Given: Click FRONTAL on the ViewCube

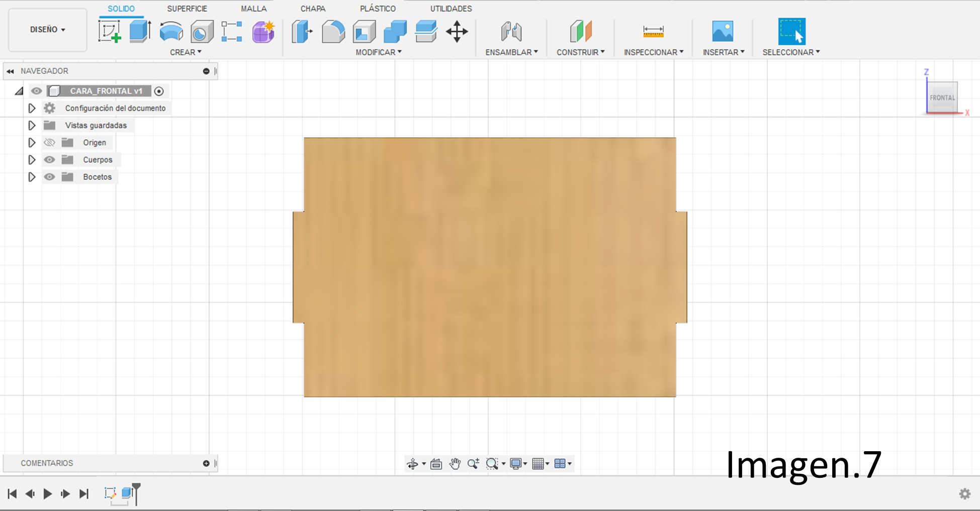Looking at the screenshot, I should point(941,97).
